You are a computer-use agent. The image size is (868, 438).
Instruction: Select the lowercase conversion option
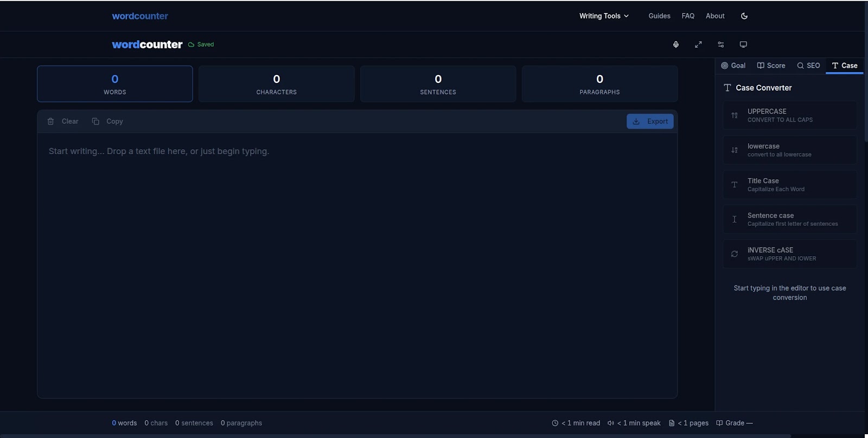(790, 150)
